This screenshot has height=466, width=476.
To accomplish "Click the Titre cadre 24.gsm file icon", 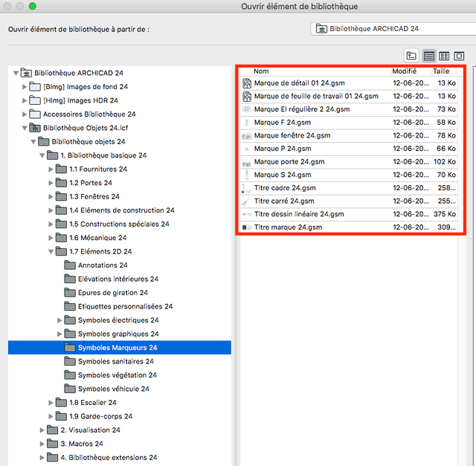I will click(x=246, y=188).
